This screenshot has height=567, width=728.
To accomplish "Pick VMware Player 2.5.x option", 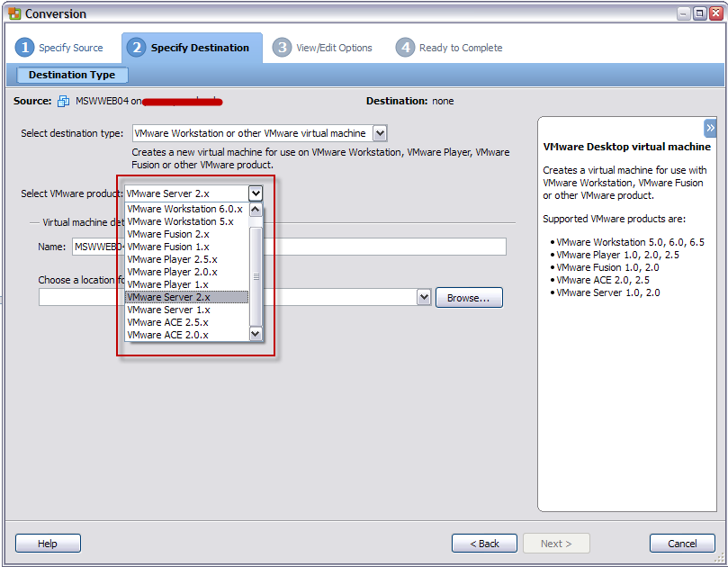I will (172, 259).
